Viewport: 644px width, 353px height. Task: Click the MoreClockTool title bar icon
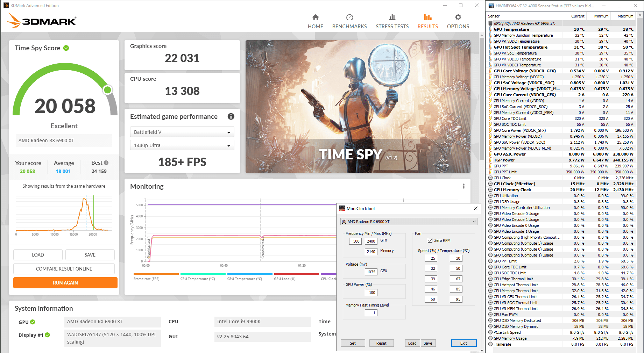pyautogui.click(x=342, y=208)
